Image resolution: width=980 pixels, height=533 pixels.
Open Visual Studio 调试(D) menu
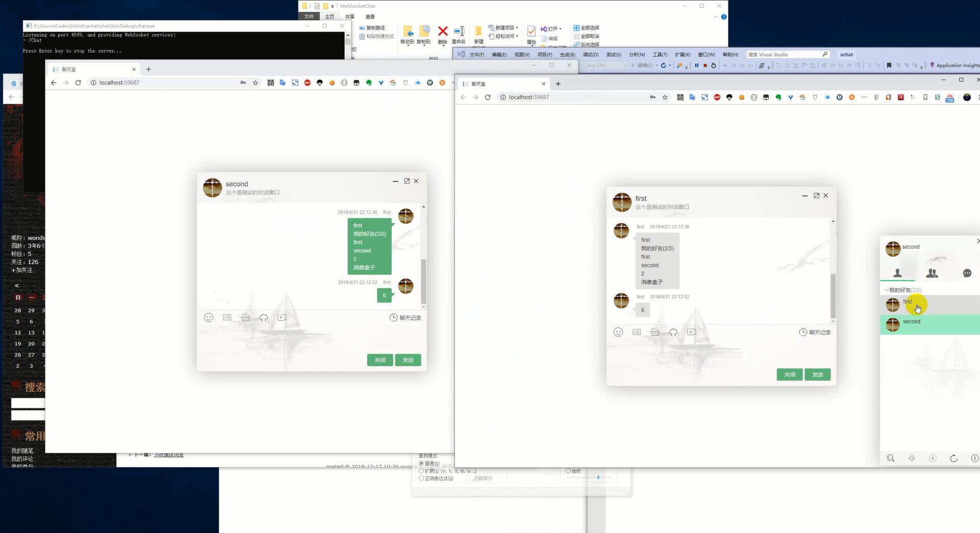pyautogui.click(x=591, y=55)
